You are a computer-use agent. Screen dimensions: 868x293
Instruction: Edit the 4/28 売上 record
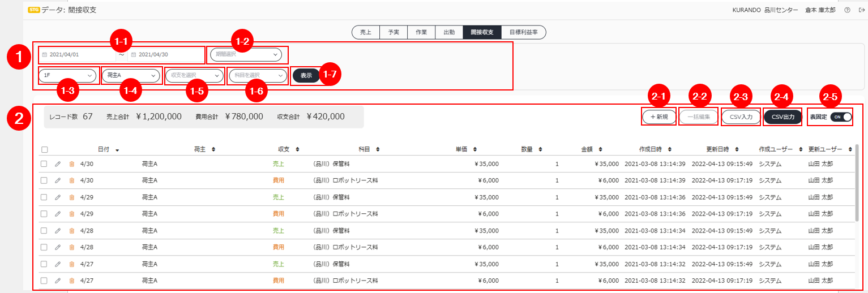(58, 231)
